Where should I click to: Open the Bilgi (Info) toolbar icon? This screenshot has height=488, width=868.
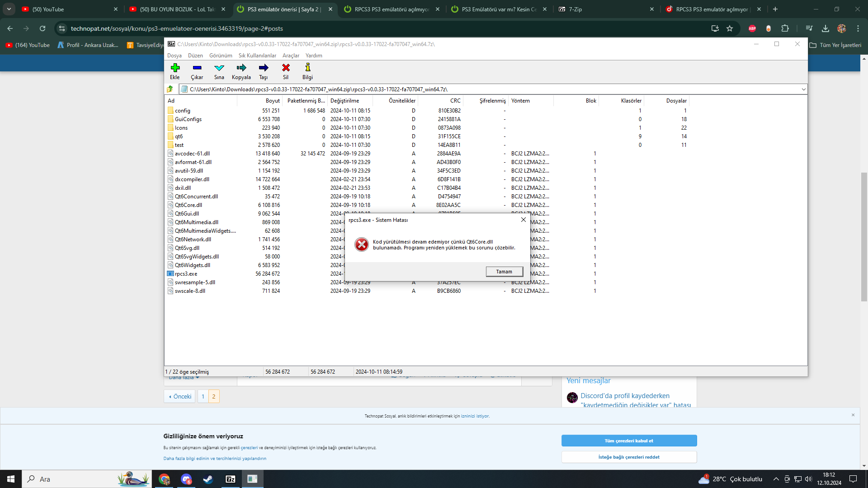(x=308, y=68)
